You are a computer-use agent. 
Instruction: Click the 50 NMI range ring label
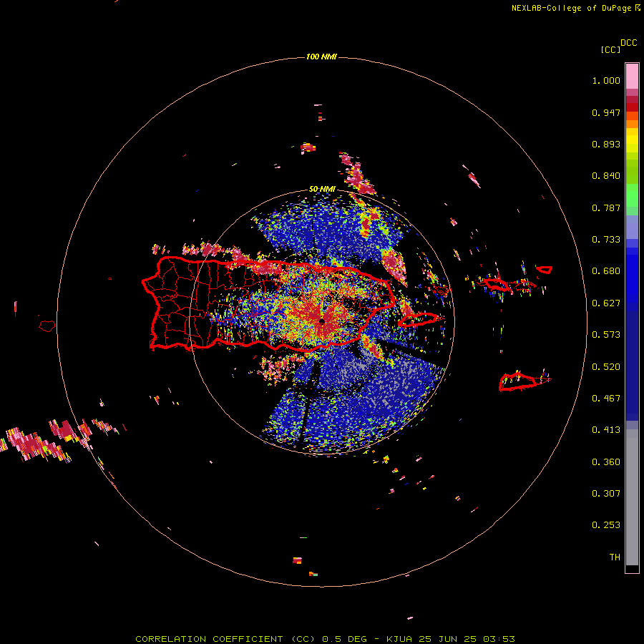(322, 189)
